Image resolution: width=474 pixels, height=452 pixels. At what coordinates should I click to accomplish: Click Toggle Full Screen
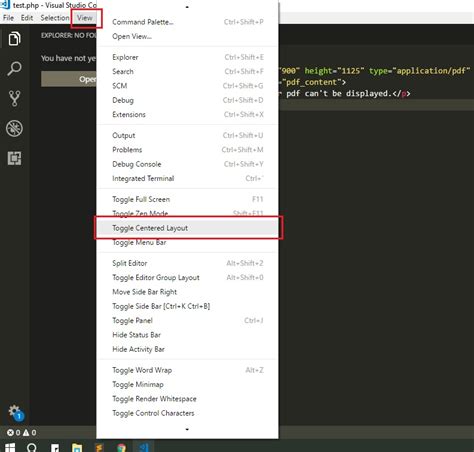point(187,199)
